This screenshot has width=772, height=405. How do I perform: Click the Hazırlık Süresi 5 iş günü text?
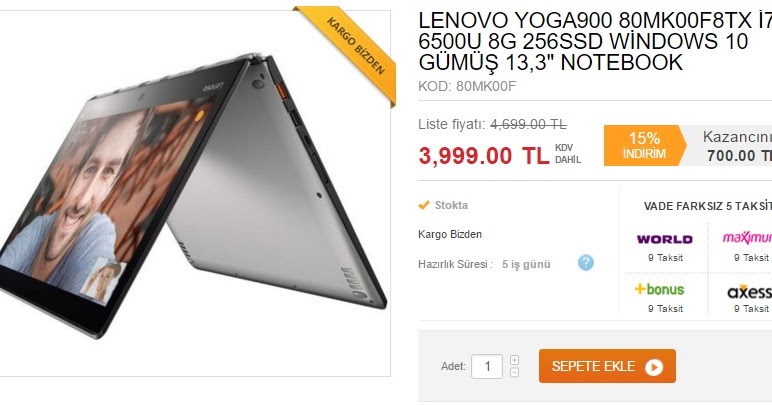tap(484, 264)
